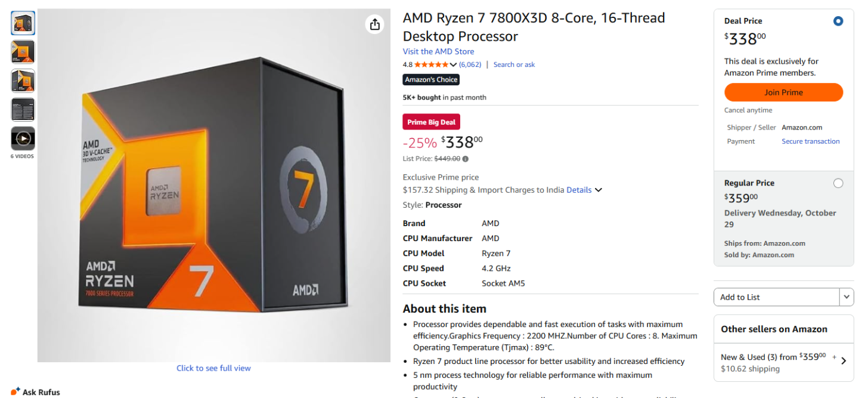Expand New & Used sellers chevron
This screenshot has width=868, height=398.
pyautogui.click(x=844, y=360)
